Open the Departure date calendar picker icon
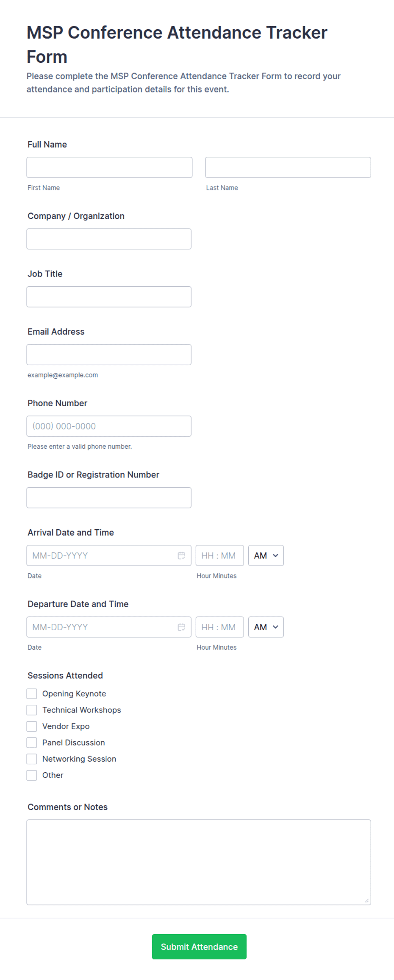394x980 pixels. [x=181, y=627]
